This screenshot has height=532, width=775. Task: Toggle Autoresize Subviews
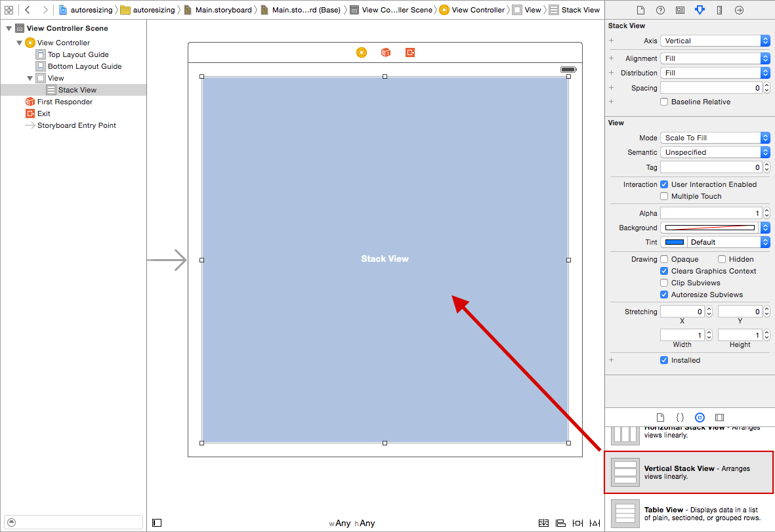click(664, 295)
